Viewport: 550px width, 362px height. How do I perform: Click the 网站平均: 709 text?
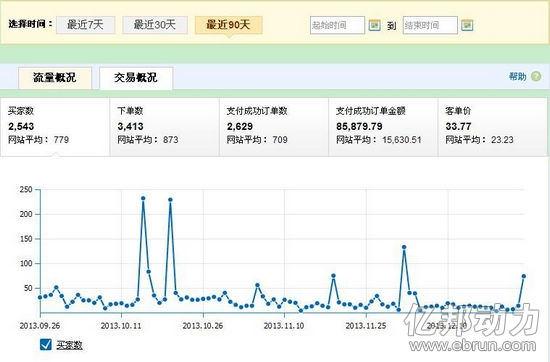click(257, 140)
